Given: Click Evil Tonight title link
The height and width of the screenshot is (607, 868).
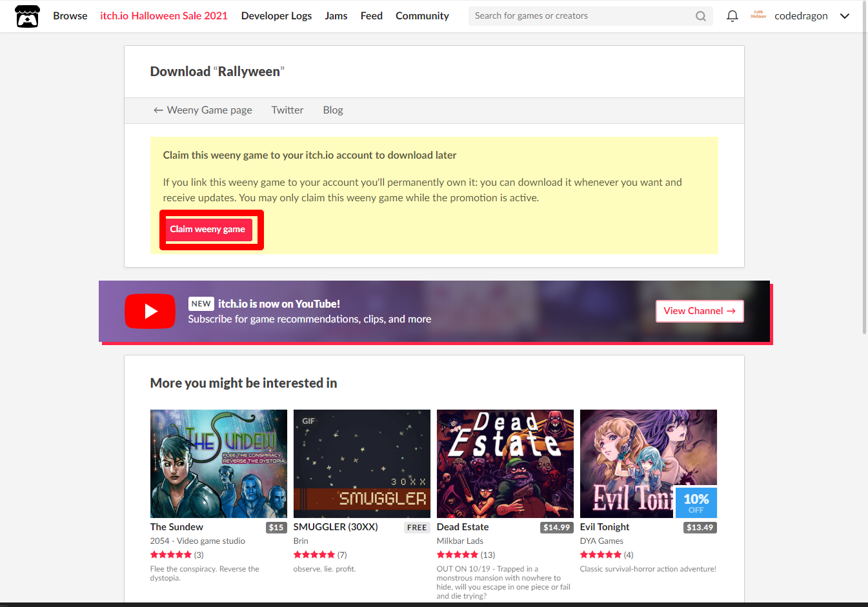Looking at the screenshot, I should pyautogui.click(x=605, y=527).
